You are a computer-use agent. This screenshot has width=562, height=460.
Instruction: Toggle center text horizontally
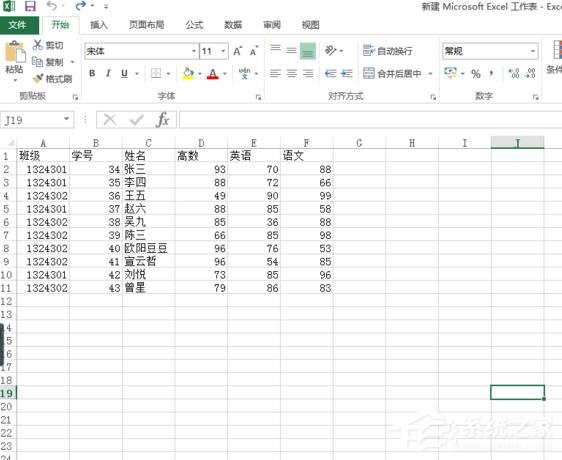[x=292, y=73]
